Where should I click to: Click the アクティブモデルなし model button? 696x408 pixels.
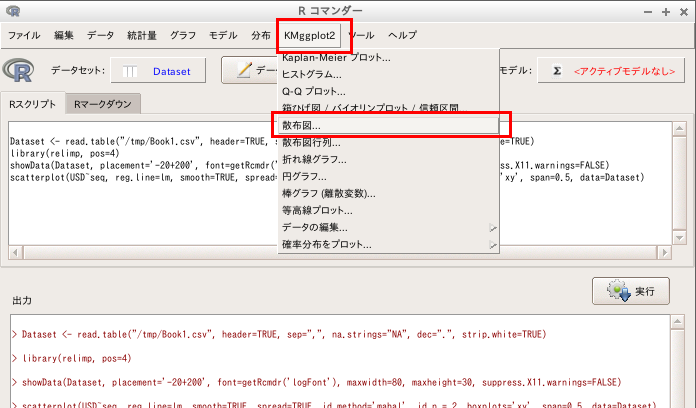pyautogui.click(x=611, y=71)
